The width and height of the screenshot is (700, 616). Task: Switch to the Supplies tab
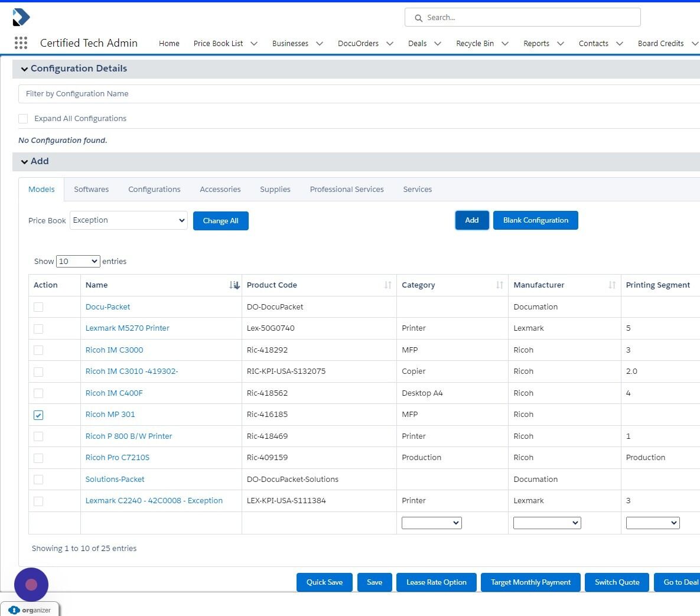(275, 189)
